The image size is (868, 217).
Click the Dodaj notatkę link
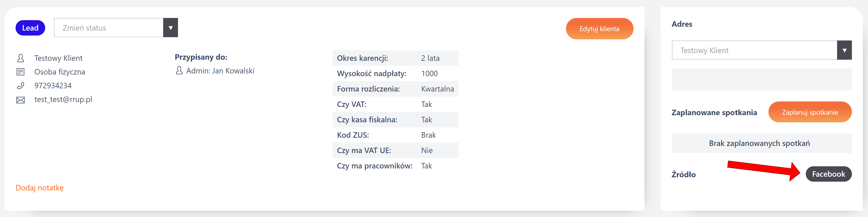(40, 188)
